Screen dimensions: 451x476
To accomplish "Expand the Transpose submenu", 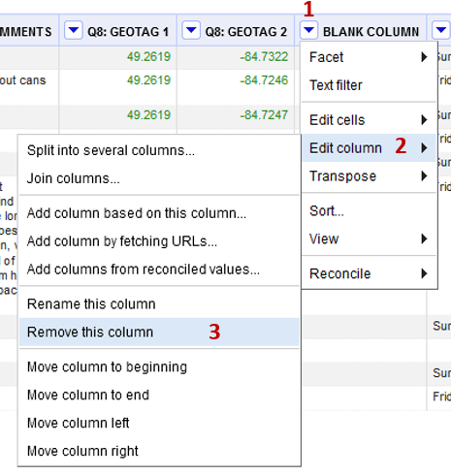I will click(369, 176).
